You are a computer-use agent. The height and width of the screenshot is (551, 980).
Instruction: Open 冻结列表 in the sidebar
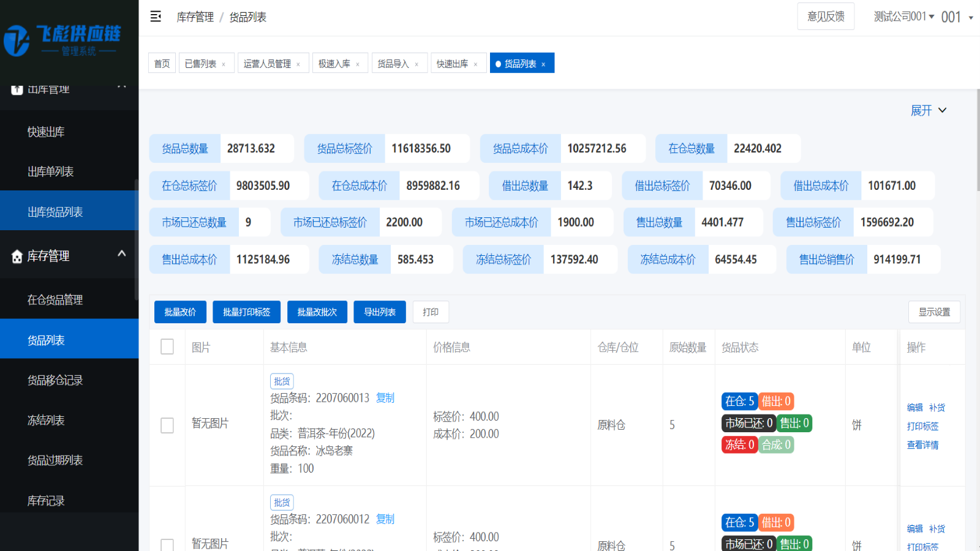[46, 421]
